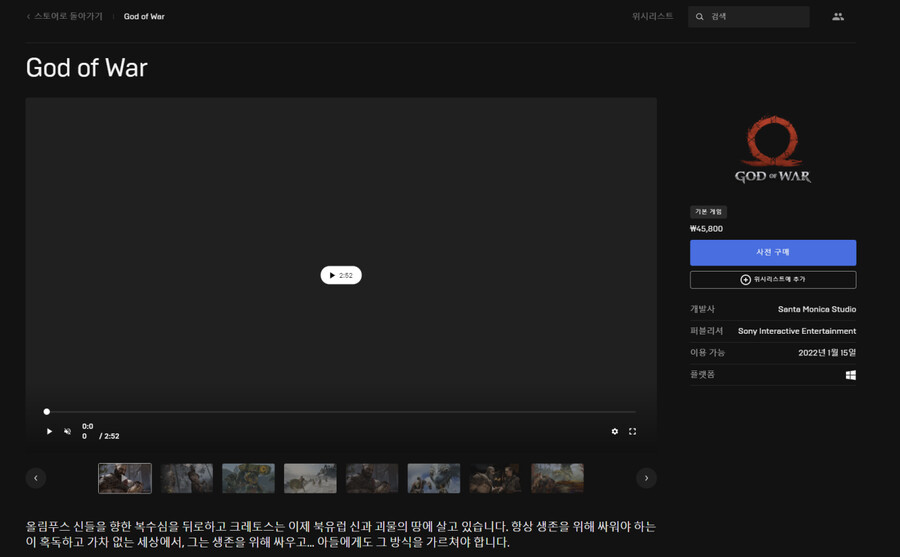The height and width of the screenshot is (557, 900).
Task: Click the search input field
Action: (x=748, y=17)
